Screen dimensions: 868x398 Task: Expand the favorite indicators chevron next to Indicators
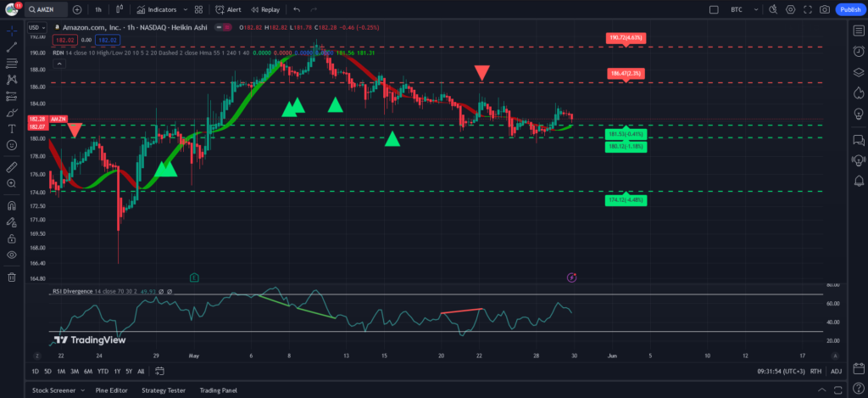[x=185, y=9]
